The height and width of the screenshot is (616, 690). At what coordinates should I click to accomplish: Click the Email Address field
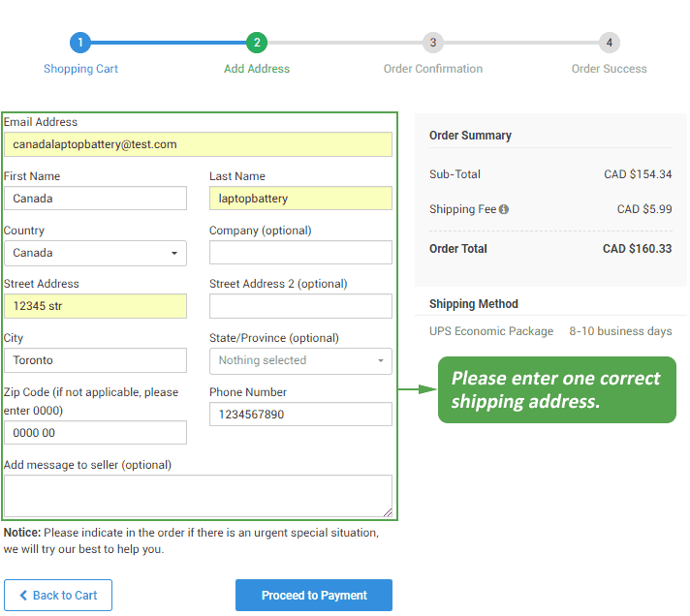[198, 144]
